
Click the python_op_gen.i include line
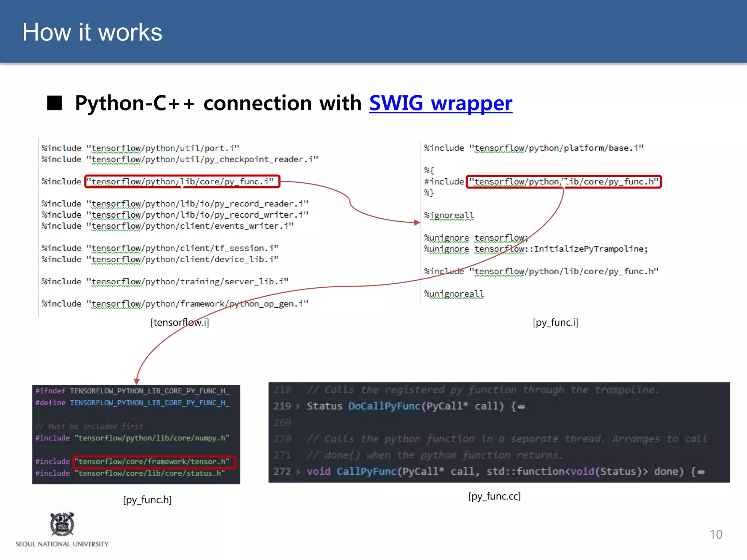pyautogui.click(x=175, y=304)
